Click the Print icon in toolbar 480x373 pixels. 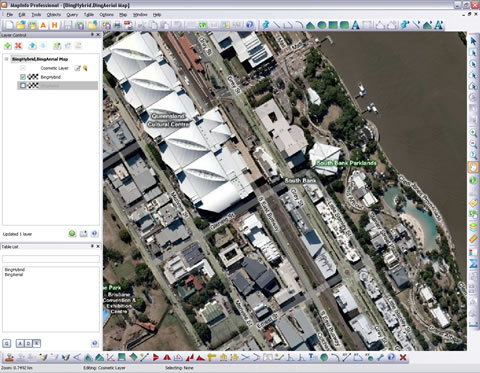point(117,25)
